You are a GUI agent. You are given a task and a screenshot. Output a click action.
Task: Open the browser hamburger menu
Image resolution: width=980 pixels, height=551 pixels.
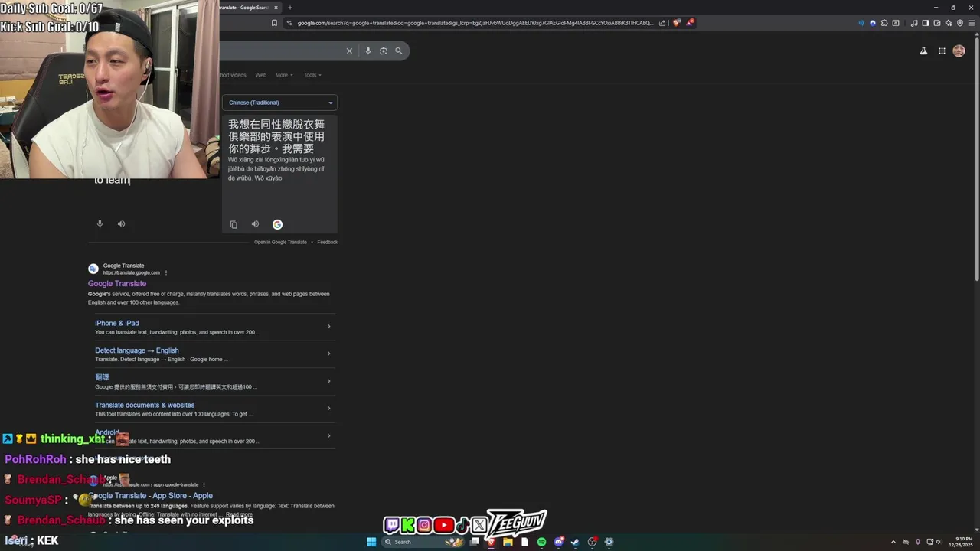(972, 23)
